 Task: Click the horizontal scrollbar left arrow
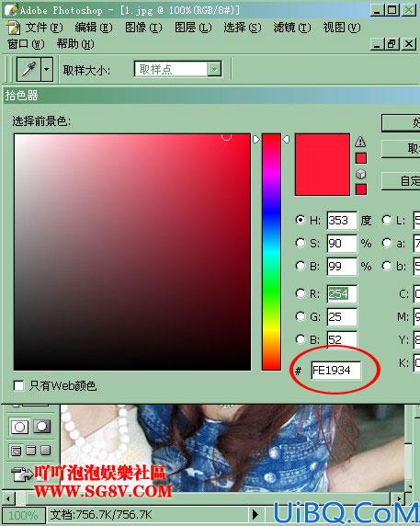coord(8,498)
